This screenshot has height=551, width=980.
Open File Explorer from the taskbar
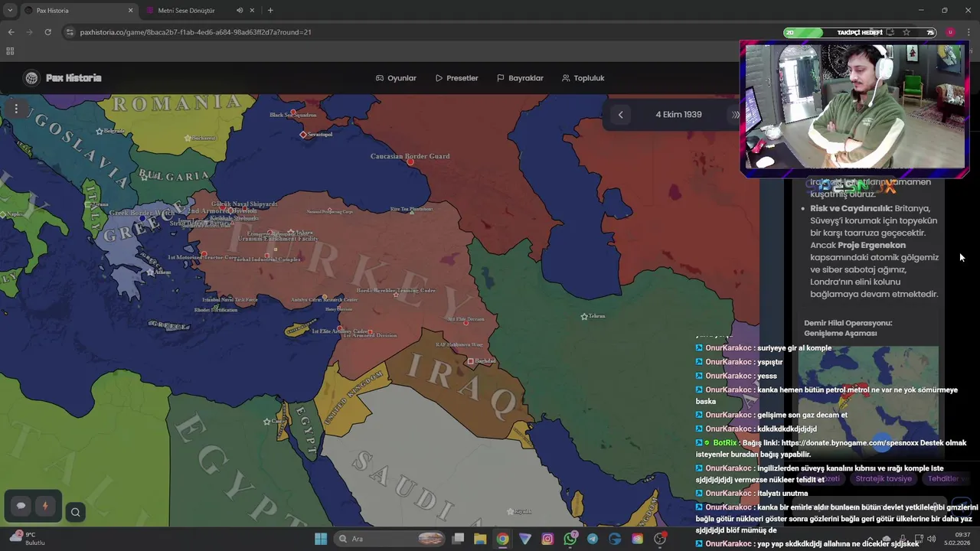click(x=480, y=539)
